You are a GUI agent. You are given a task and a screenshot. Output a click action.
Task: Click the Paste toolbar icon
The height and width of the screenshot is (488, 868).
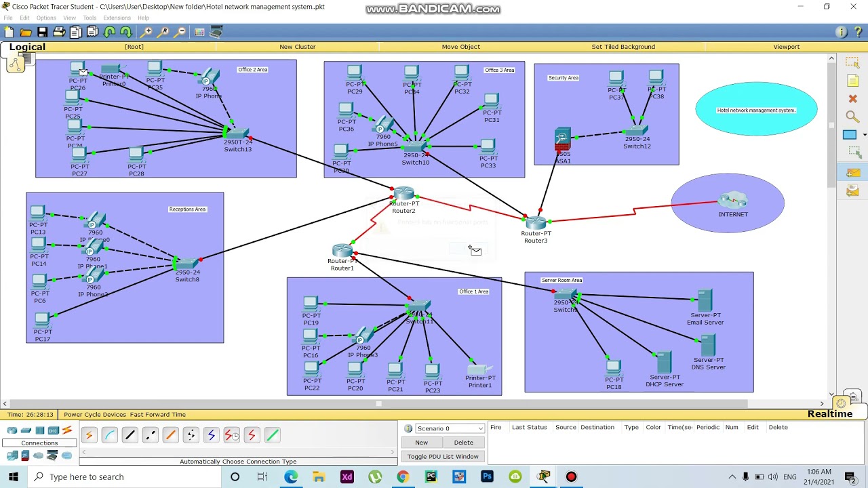(92, 32)
